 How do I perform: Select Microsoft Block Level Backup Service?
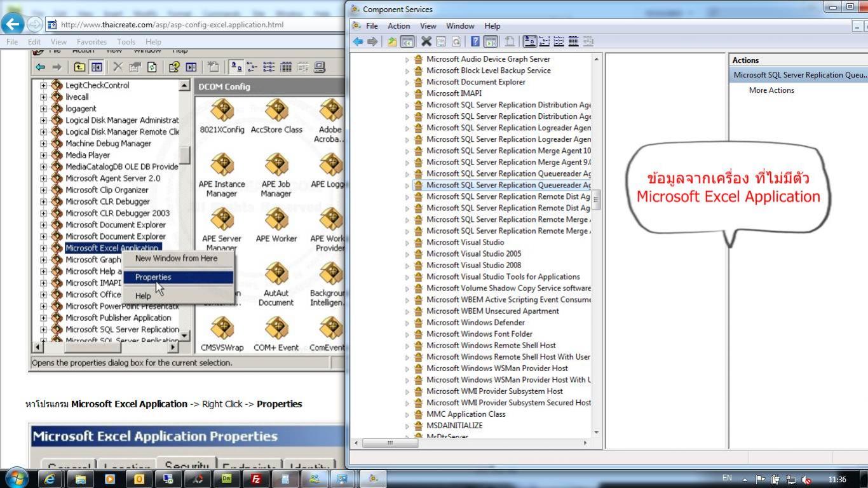point(488,71)
